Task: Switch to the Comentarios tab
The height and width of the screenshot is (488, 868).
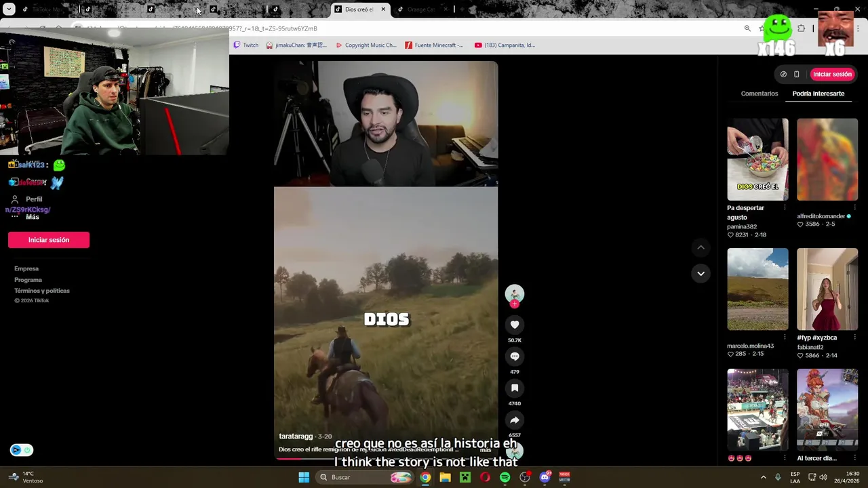Action: click(759, 94)
